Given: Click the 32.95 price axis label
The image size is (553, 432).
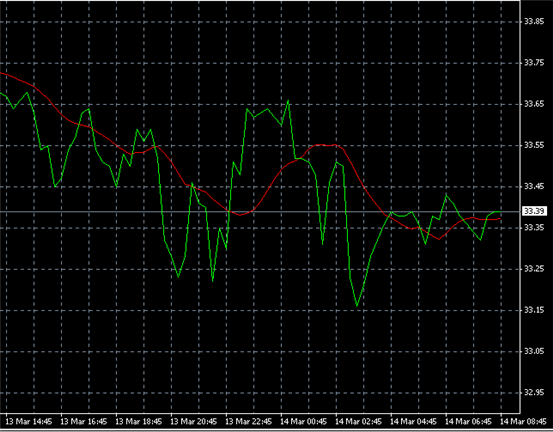Looking at the screenshot, I should [534, 393].
